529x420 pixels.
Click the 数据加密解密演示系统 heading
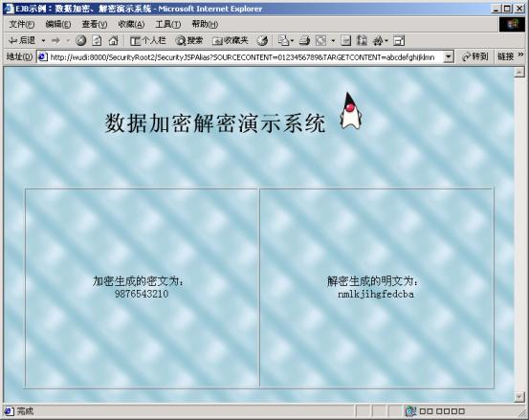(x=215, y=122)
